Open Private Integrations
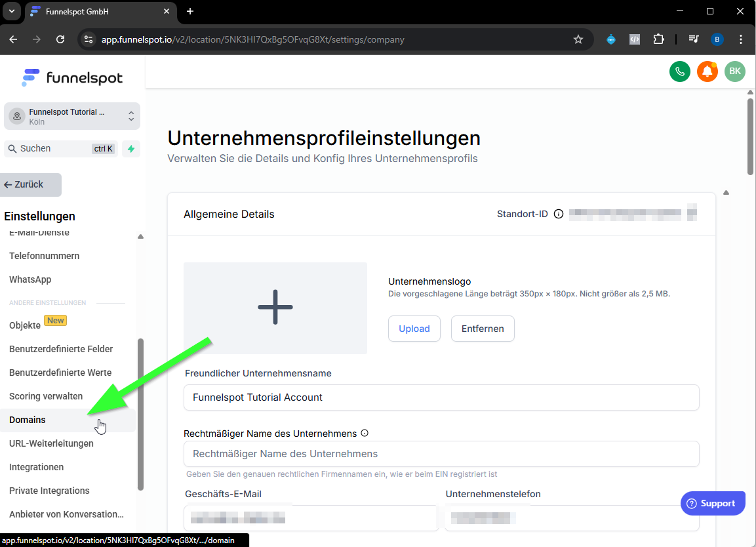The width and height of the screenshot is (756, 547). (x=49, y=491)
